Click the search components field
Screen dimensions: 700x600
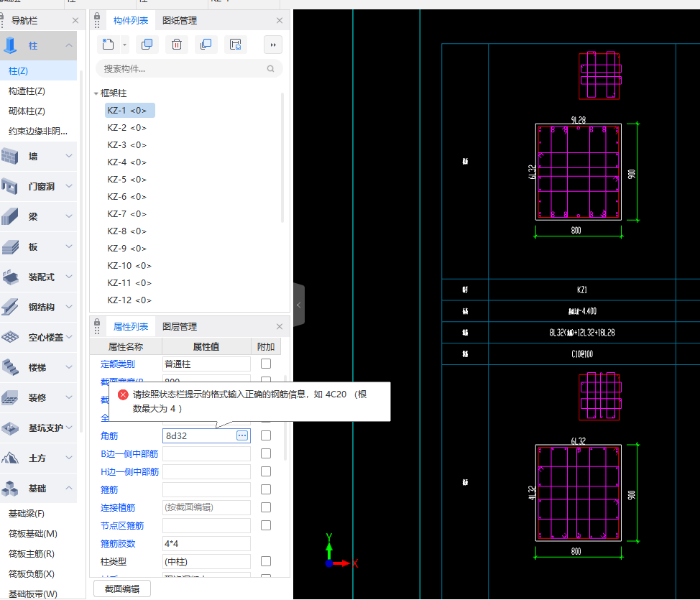189,69
